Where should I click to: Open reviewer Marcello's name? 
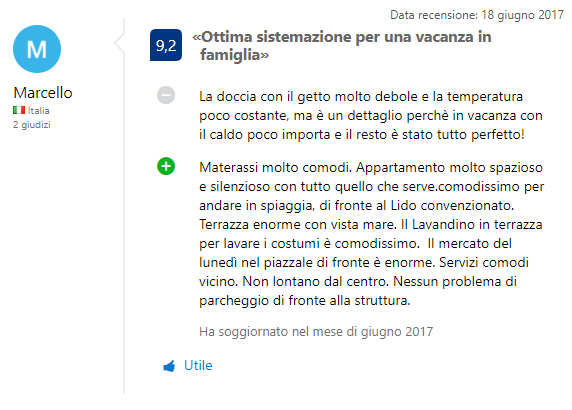click(43, 93)
